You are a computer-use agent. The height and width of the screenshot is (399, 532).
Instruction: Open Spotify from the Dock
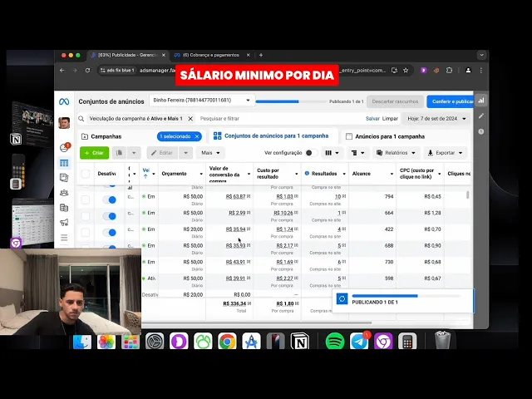[334, 342]
